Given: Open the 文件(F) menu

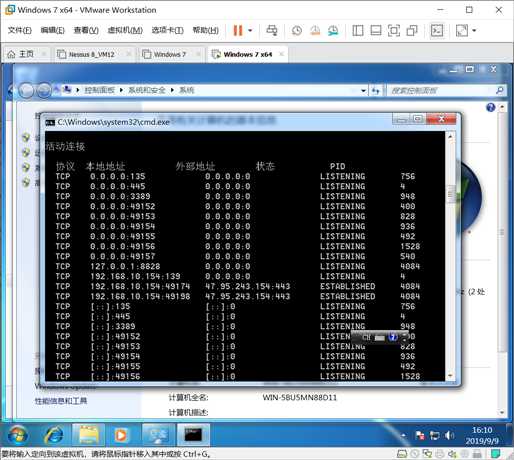Looking at the screenshot, I should 19,30.
